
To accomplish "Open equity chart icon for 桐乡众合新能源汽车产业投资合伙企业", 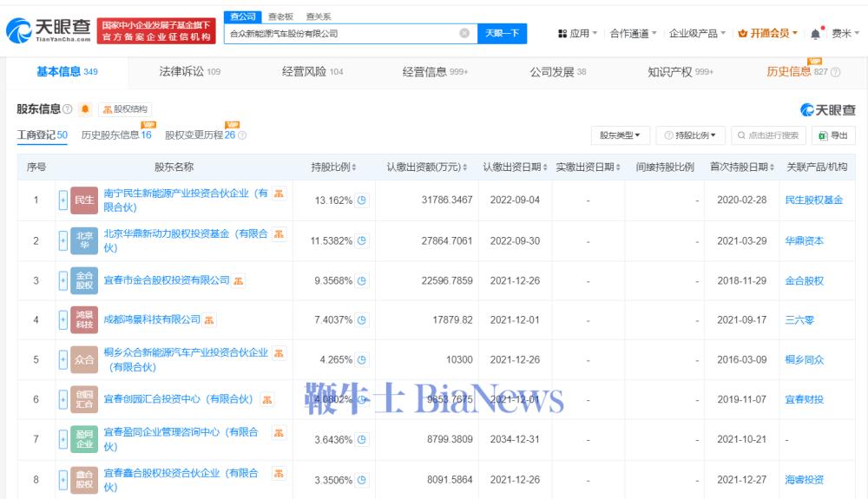I will tap(279, 353).
